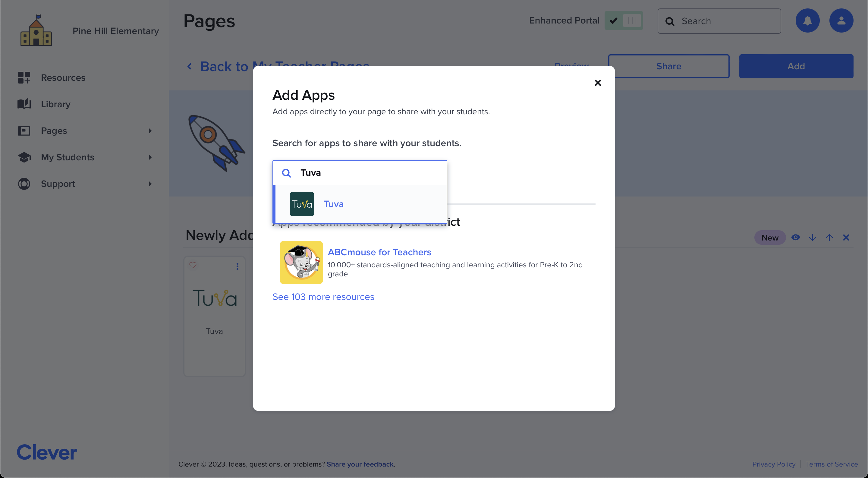Image resolution: width=868 pixels, height=478 pixels.
Task: Click the blue Add button
Action: click(x=796, y=66)
